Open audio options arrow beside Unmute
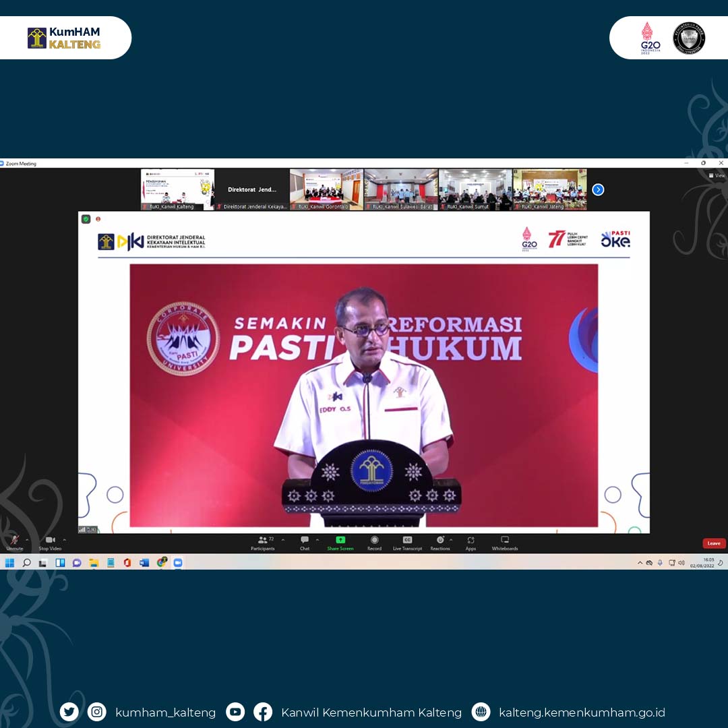Image resolution: width=728 pixels, height=728 pixels. [27, 540]
